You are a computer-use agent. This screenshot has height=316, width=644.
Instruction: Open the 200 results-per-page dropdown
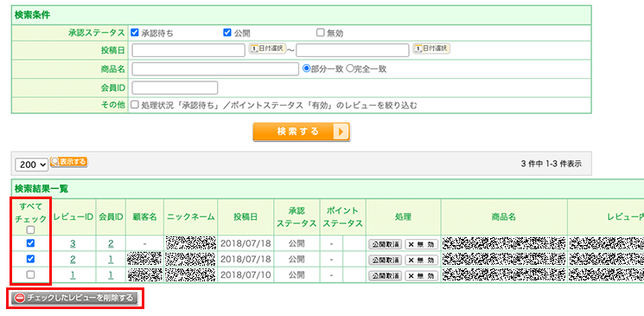coord(32,164)
